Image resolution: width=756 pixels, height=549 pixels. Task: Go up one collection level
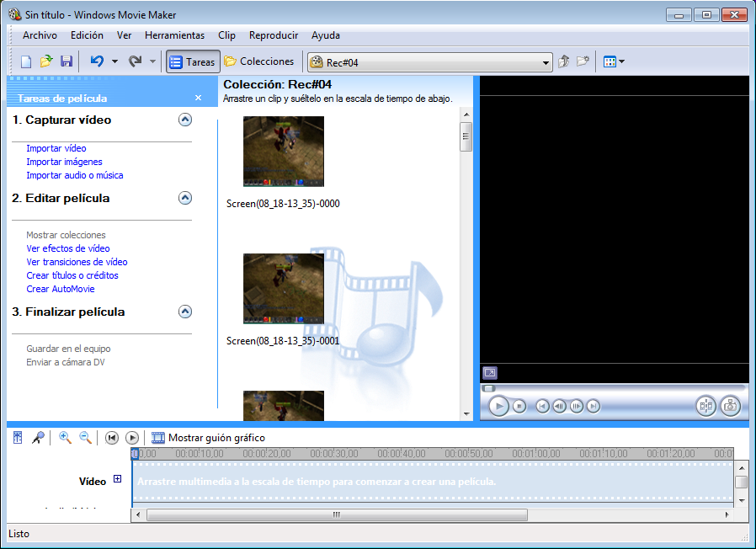pos(563,61)
